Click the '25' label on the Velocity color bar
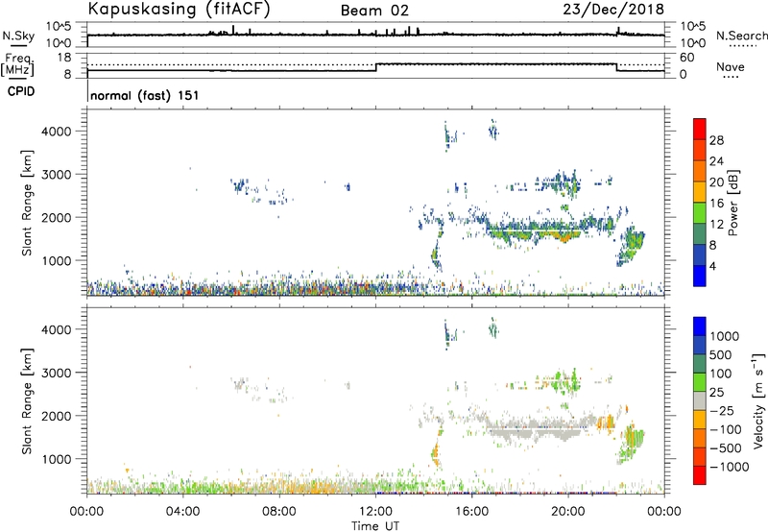This screenshot has height=532, width=768. [x=716, y=392]
